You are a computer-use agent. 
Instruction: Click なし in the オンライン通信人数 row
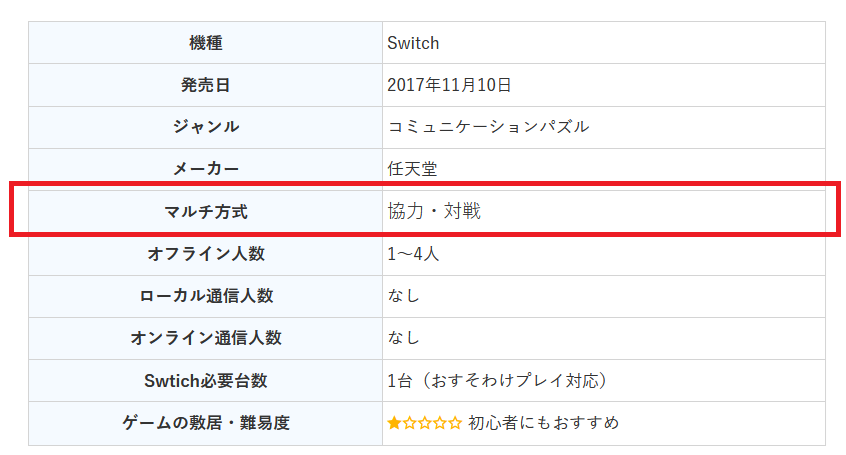tap(403, 338)
